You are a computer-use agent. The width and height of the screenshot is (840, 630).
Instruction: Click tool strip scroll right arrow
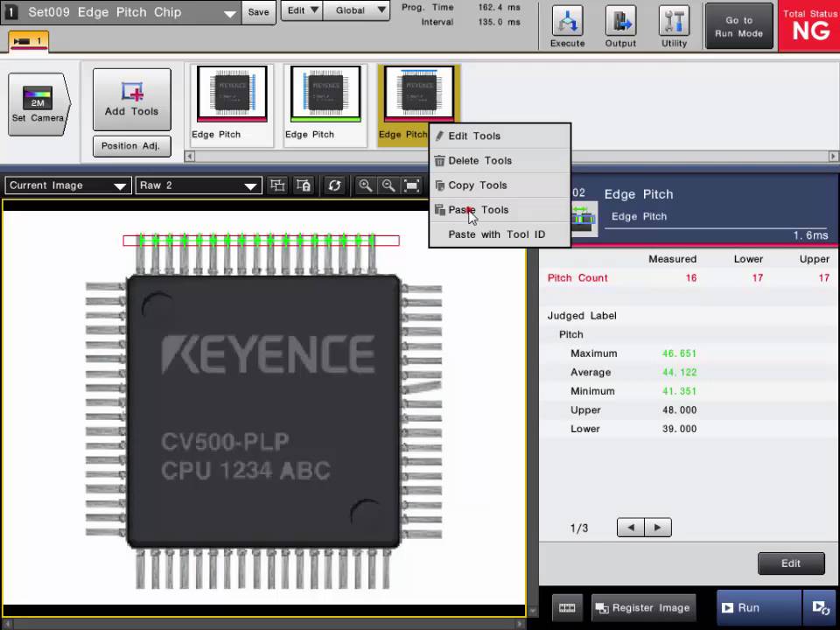pos(833,157)
